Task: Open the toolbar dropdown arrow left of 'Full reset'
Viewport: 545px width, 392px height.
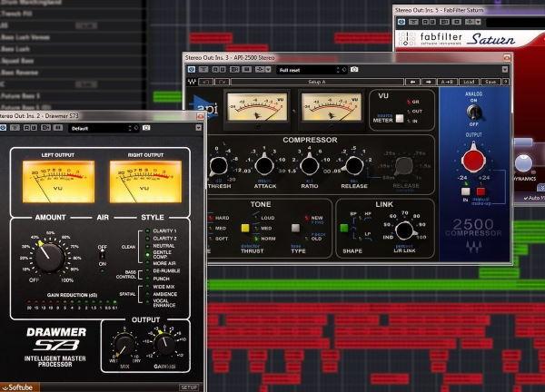Action: coord(268,70)
